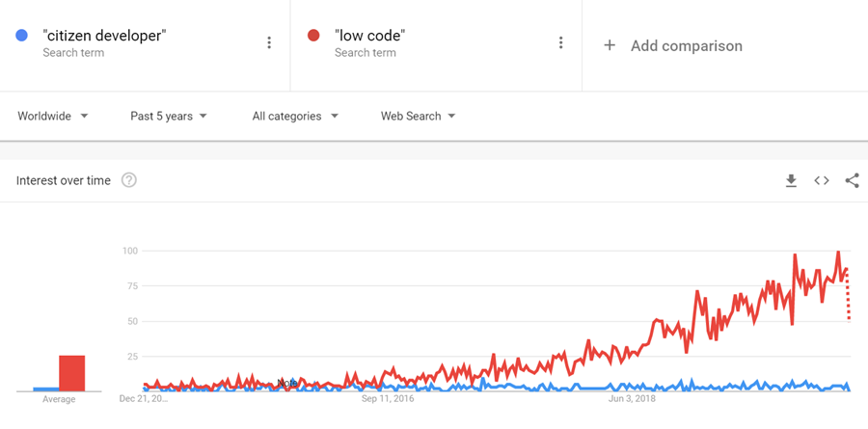The width and height of the screenshot is (868, 429).
Task: Edit the "low code" search term
Action: pos(369,36)
